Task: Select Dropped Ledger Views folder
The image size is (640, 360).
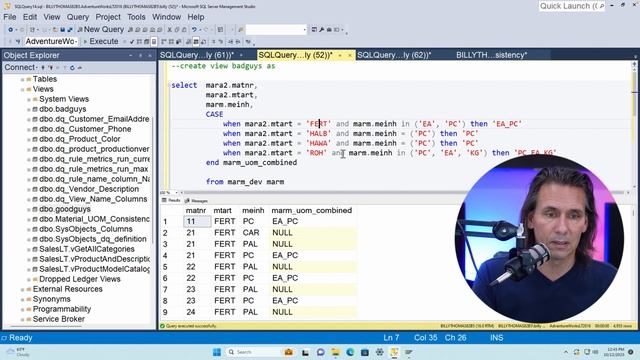Action: pos(80,279)
